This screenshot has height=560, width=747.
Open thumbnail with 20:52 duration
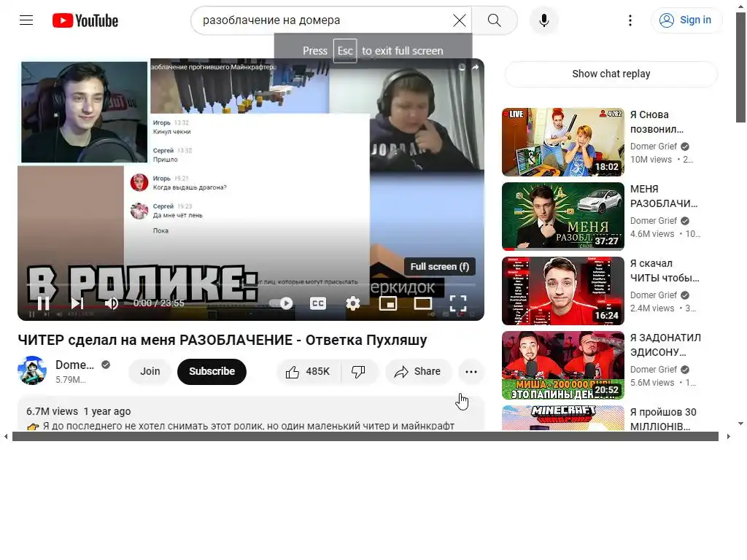pyautogui.click(x=562, y=365)
